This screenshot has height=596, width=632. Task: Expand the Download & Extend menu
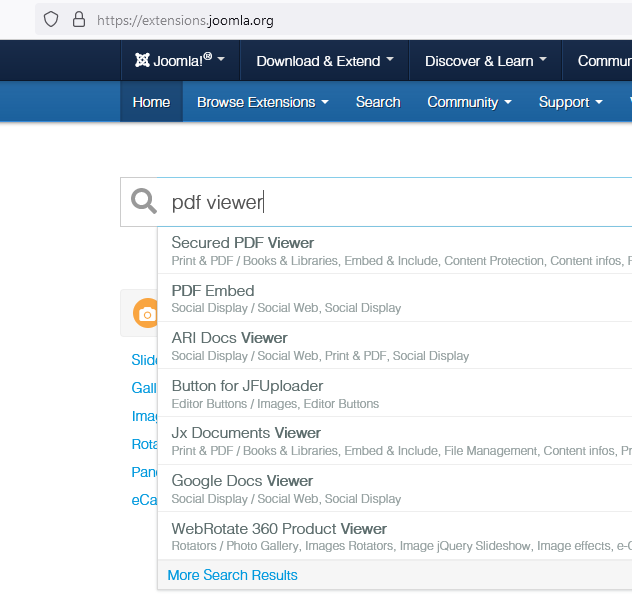coord(324,61)
